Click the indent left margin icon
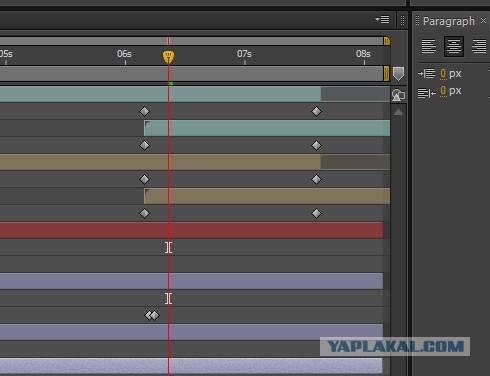The width and height of the screenshot is (490, 376). 427,73
